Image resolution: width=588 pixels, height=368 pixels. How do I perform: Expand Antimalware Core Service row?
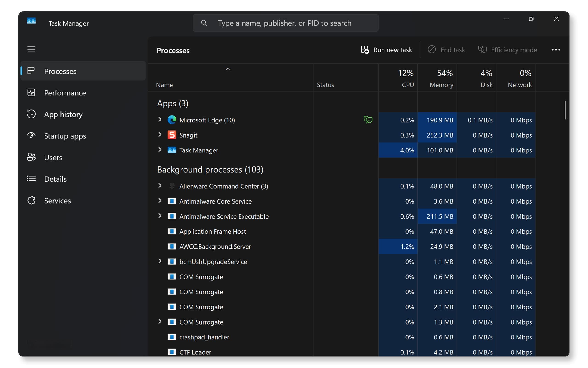(160, 201)
